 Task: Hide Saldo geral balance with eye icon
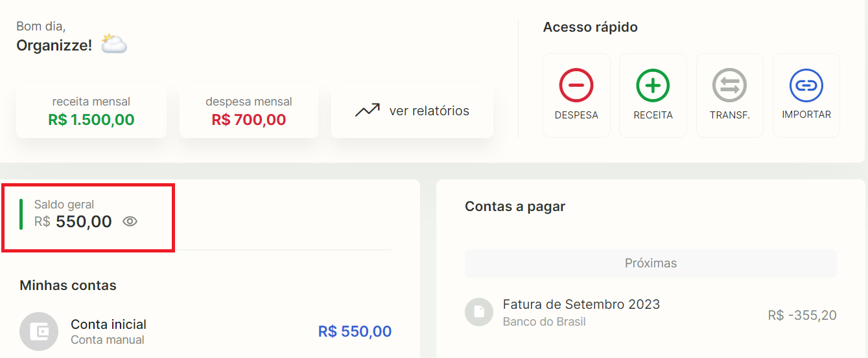click(130, 221)
